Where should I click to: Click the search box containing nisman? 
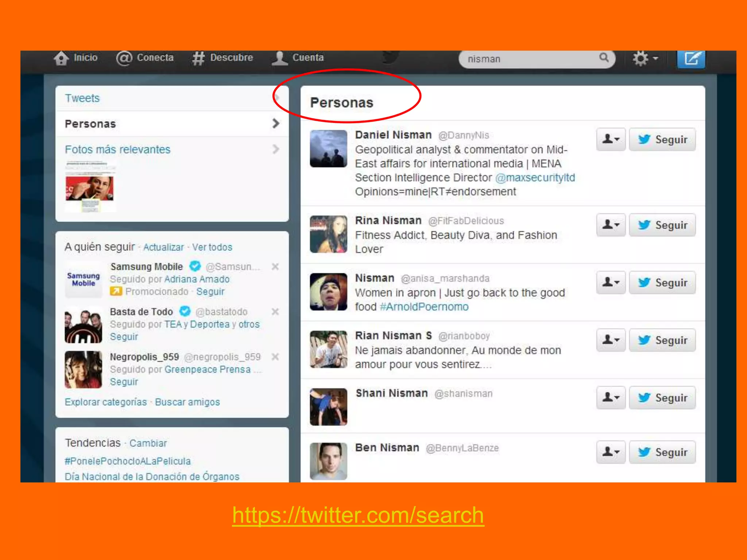(x=537, y=59)
